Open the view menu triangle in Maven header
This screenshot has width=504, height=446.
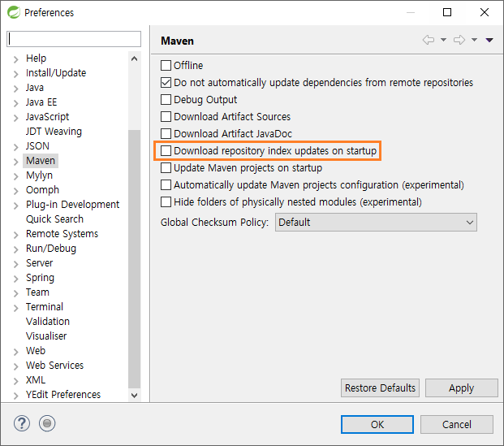click(x=489, y=41)
